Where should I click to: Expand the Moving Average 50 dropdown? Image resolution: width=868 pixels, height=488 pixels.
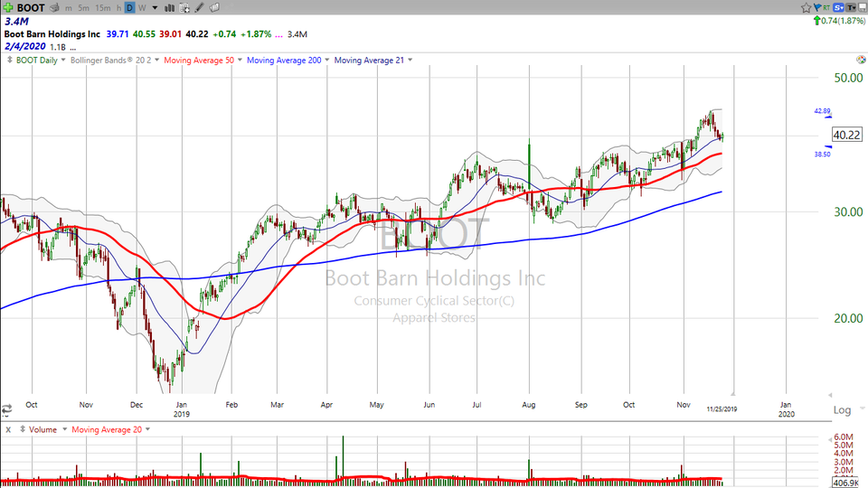coord(240,60)
